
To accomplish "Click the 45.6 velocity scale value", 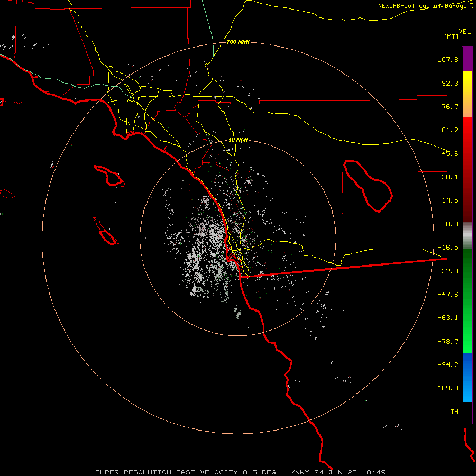I will (x=450, y=153).
